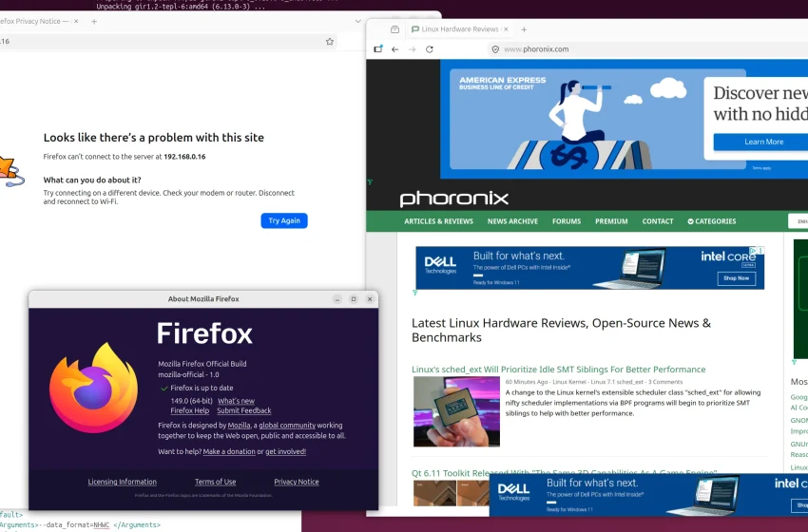
Task: Minimize the About Mozilla Firefox dialog
Action: 337,299
